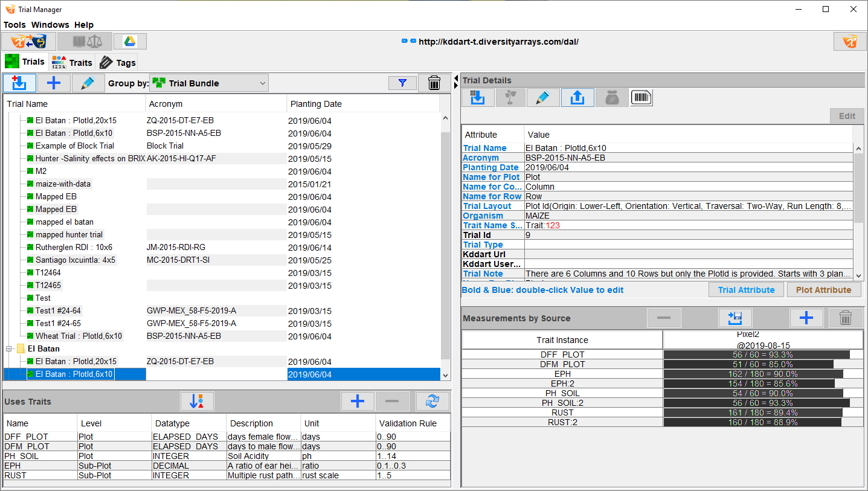Open the Group by Trial Bundle dropdown

[x=209, y=83]
